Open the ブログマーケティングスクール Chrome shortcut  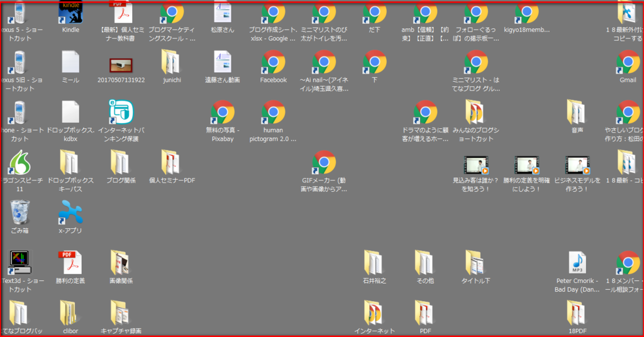coord(172,13)
